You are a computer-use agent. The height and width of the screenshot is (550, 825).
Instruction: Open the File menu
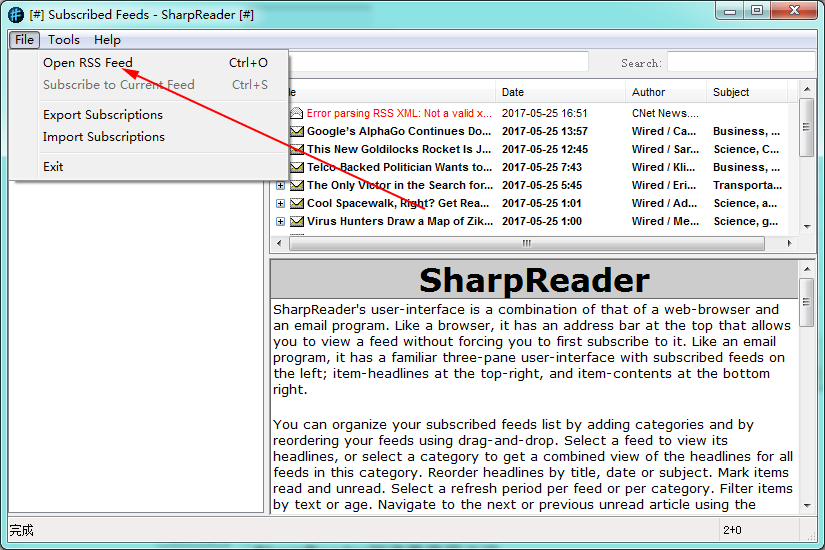(24, 40)
